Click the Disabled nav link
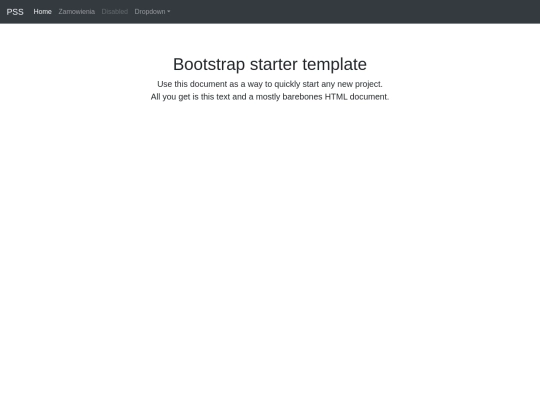Image resolution: width=540 pixels, height=405 pixels. (115, 12)
